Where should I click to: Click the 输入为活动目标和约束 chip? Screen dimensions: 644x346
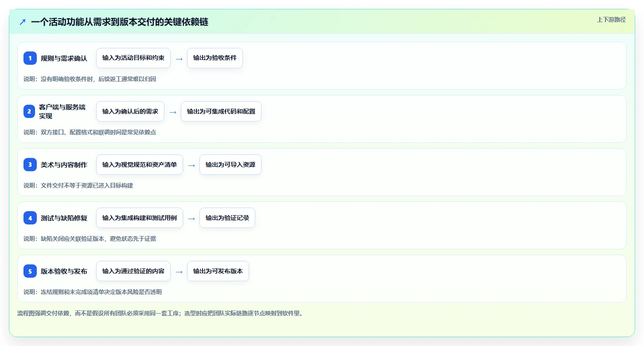(x=133, y=58)
